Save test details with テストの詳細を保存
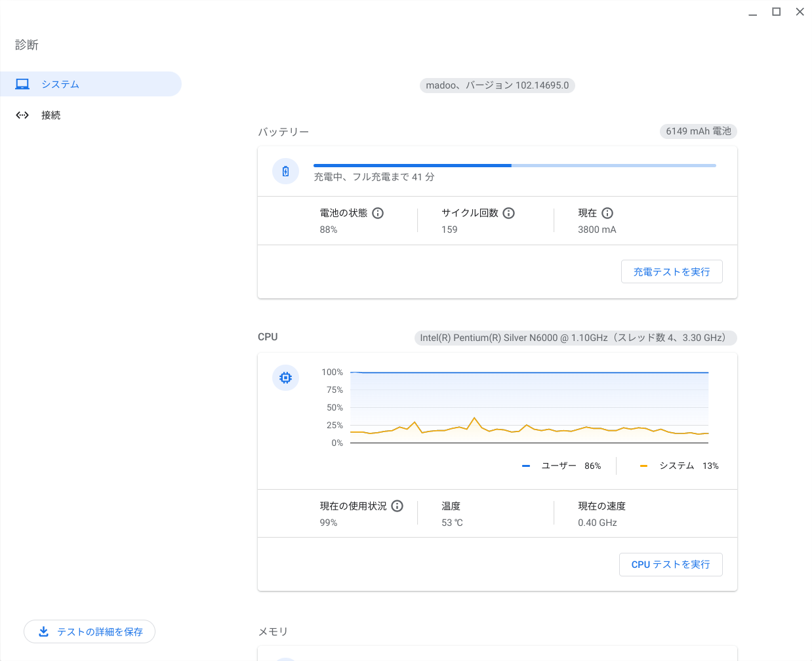 89,631
